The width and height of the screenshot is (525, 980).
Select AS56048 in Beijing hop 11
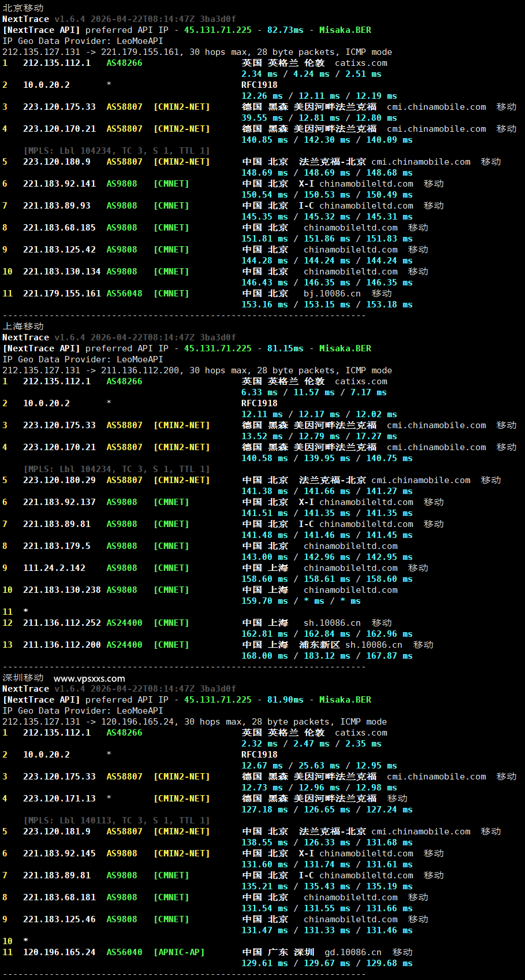[x=124, y=294]
